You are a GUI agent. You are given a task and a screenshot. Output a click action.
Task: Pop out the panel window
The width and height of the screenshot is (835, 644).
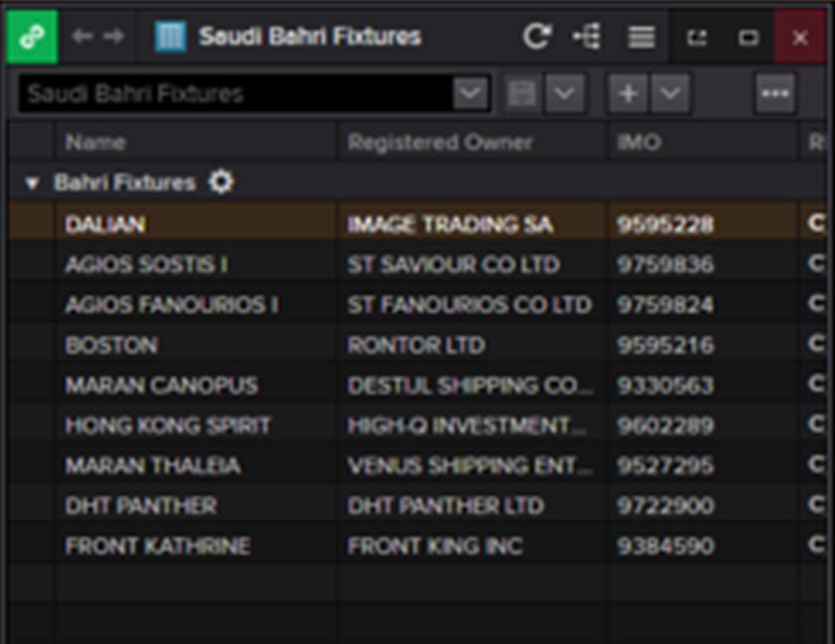697,38
